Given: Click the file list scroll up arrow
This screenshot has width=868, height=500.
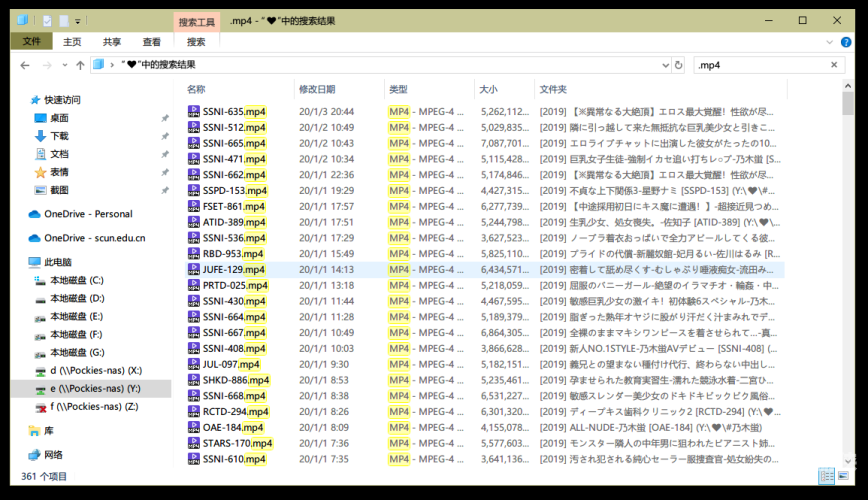Looking at the screenshot, I should [x=848, y=86].
